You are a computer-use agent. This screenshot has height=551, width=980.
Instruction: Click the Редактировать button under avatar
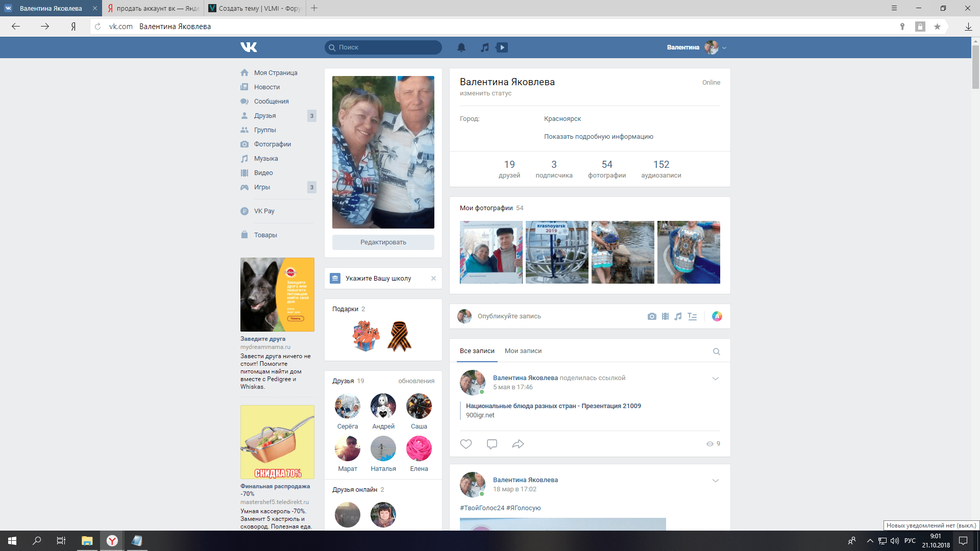[x=383, y=242]
